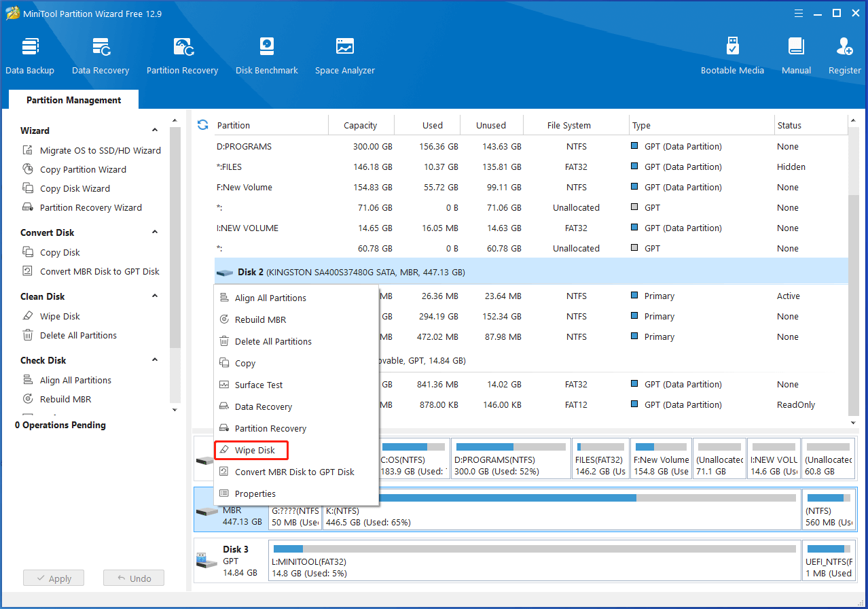Open the hamburger menu
The width and height of the screenshot is (868, 609).
pos(798,13)
